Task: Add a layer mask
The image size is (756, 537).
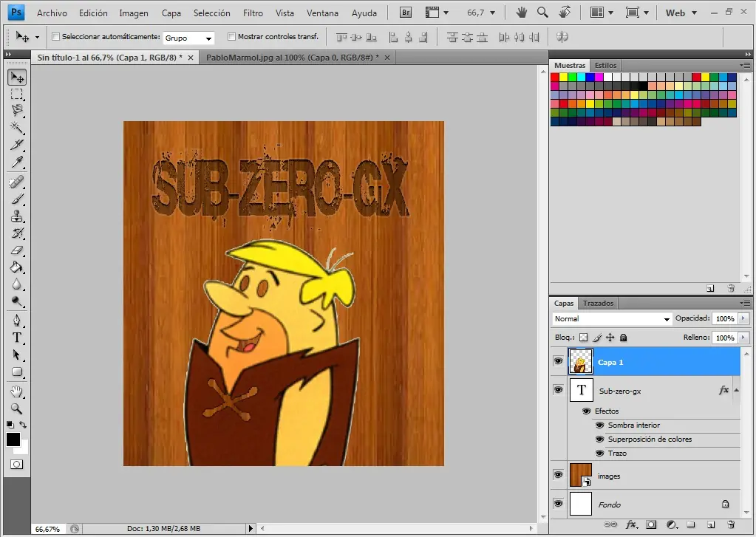Action: click(x=651, y=524)
